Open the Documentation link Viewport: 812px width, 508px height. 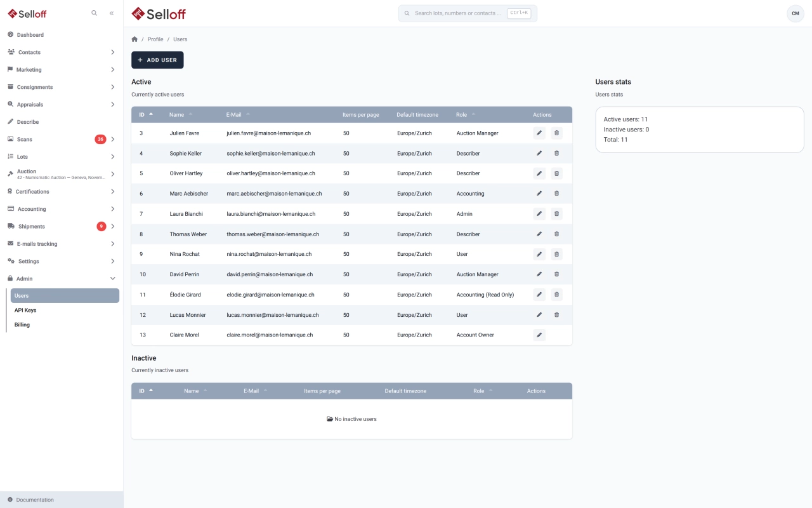point(62,500)
